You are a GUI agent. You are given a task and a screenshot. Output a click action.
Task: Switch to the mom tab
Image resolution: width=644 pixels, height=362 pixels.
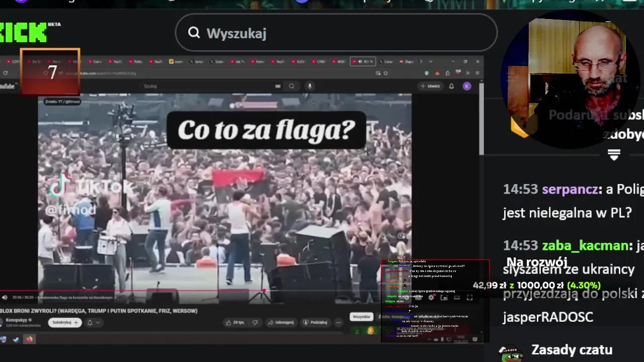(176, 61)
